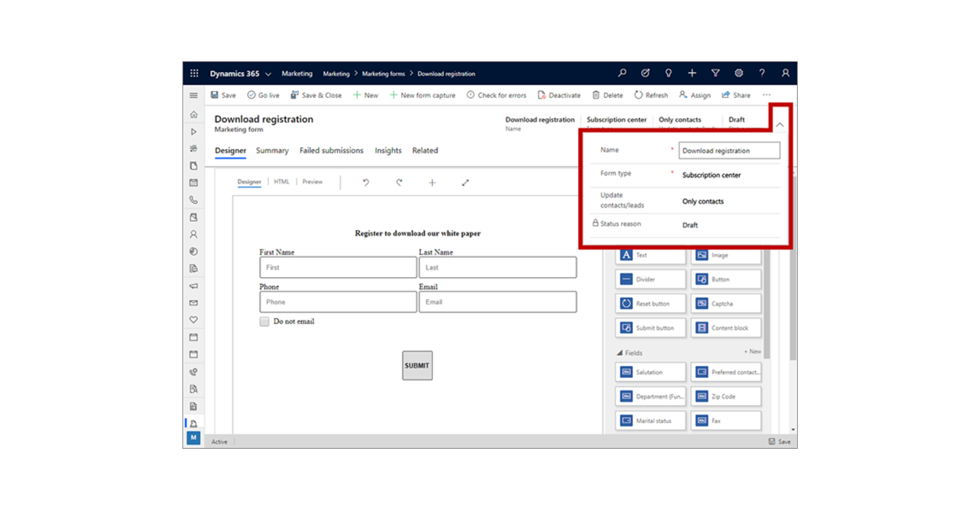Switch to the Preview view tab

point(312,182)
